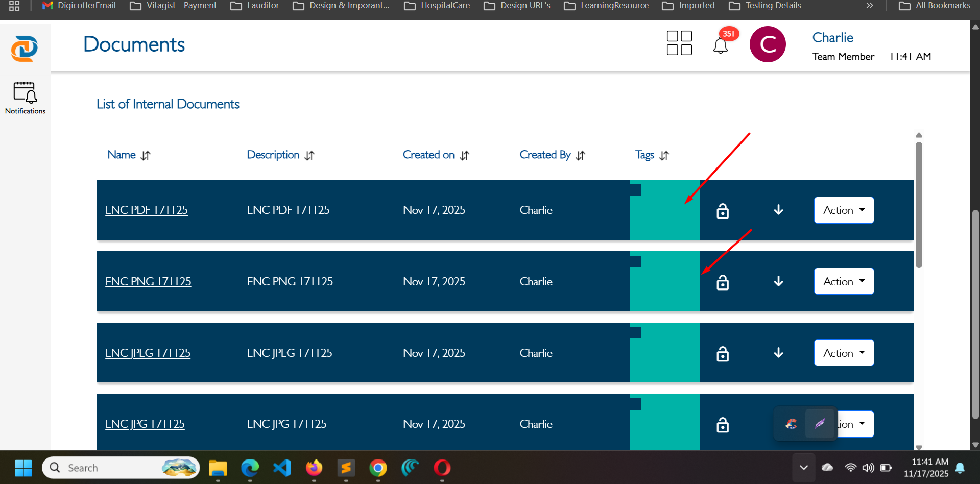The height and width of the screenshot is (484, 980).
Task: Toggle the lock on ENC JPEG 171125
Action: tap(722, 353)
